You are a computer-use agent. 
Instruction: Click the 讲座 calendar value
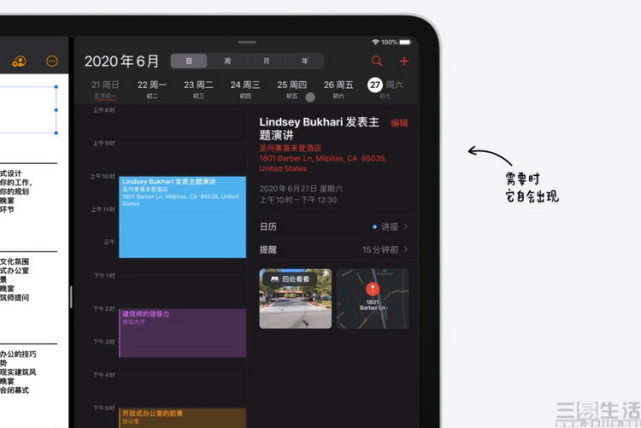click(390, 226)
